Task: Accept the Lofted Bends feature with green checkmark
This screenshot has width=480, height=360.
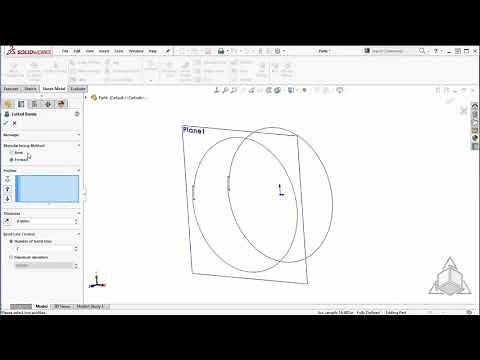Action: point(5,123)
